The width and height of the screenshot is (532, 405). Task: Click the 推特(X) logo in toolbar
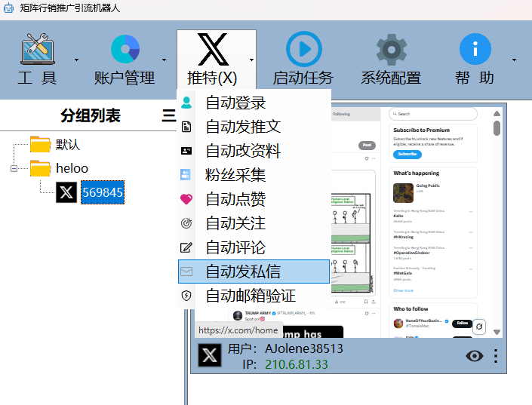coord(213,49)
